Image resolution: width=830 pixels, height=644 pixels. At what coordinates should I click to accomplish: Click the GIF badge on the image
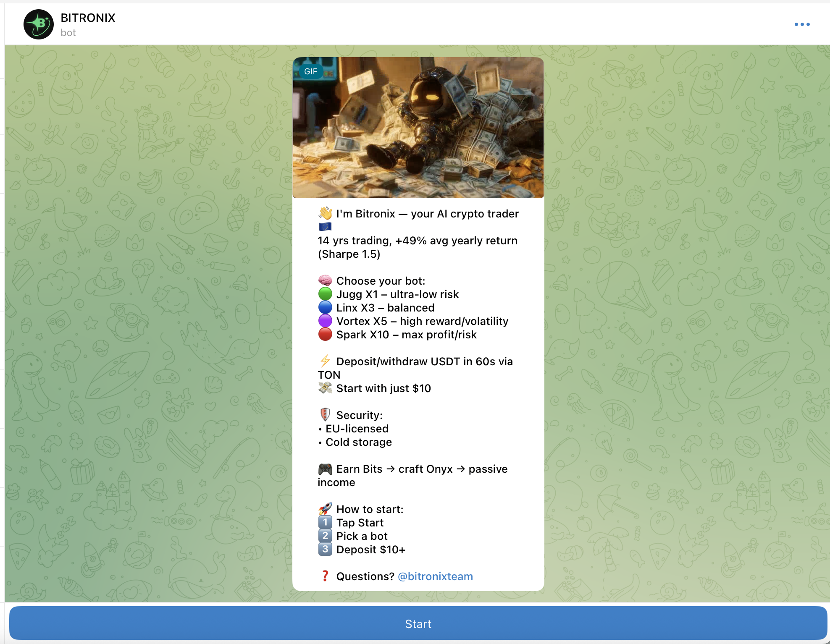click(x=310, y=71)
